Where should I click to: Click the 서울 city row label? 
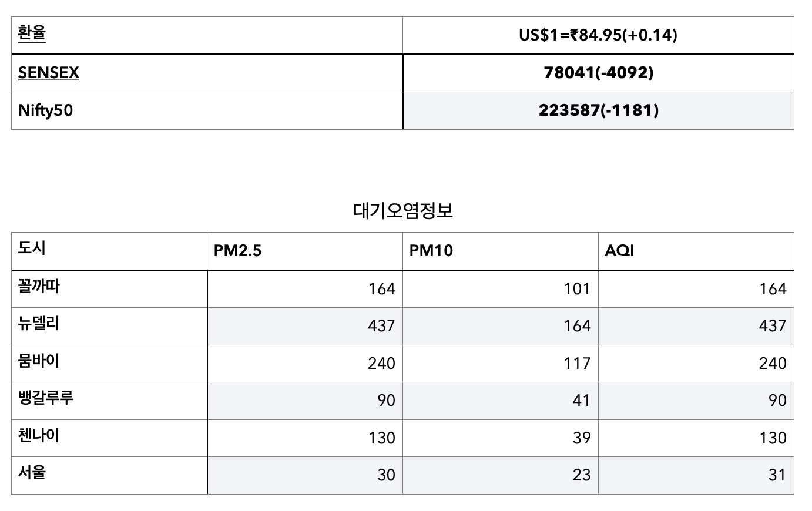[32, 473]
